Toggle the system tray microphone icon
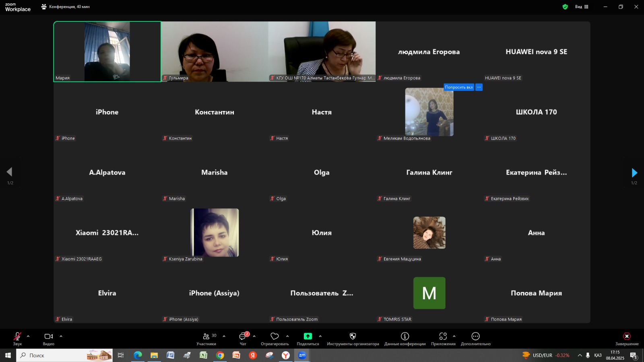This screenshot has width=644, height=362. (x=588, y=355)
